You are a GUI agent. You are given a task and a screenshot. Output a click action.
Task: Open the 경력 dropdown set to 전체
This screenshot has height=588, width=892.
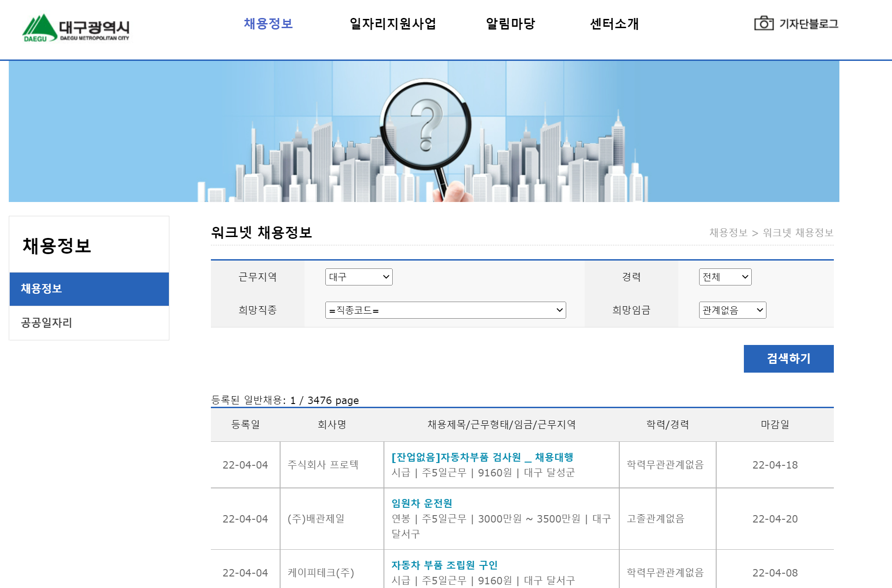click(x=724, y=277)
